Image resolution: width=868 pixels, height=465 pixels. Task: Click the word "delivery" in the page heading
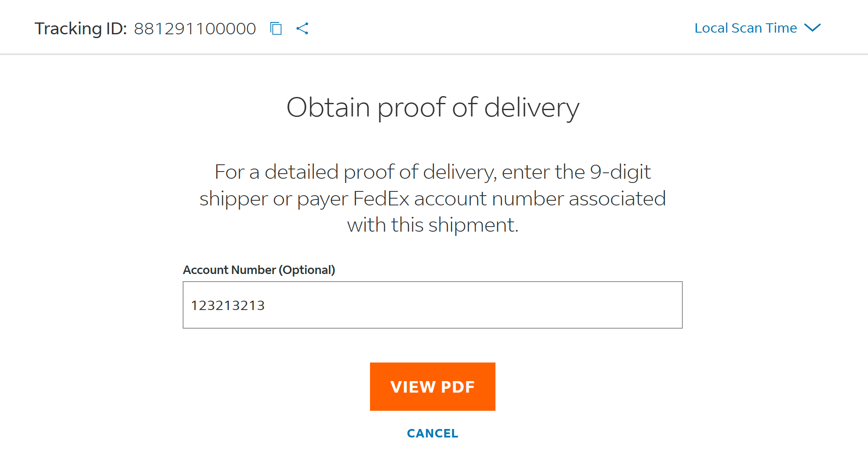tap(531, 107)
